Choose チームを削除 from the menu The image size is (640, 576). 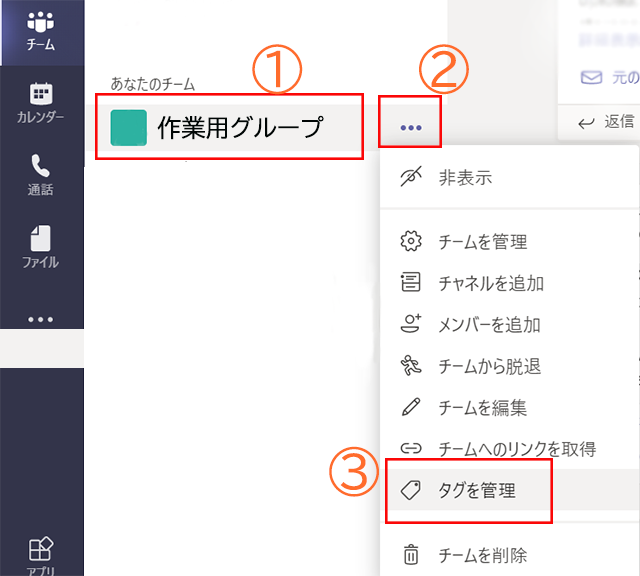pos(509,555)
